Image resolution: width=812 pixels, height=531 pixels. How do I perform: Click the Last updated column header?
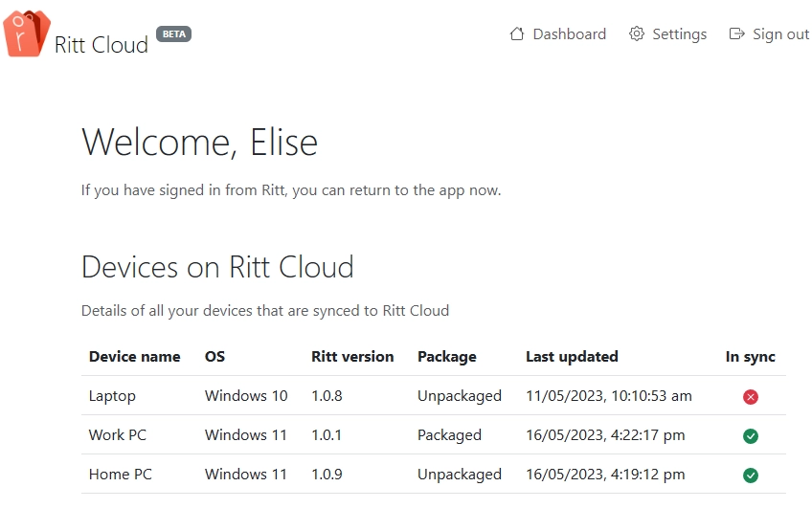[x=573, y=357]
